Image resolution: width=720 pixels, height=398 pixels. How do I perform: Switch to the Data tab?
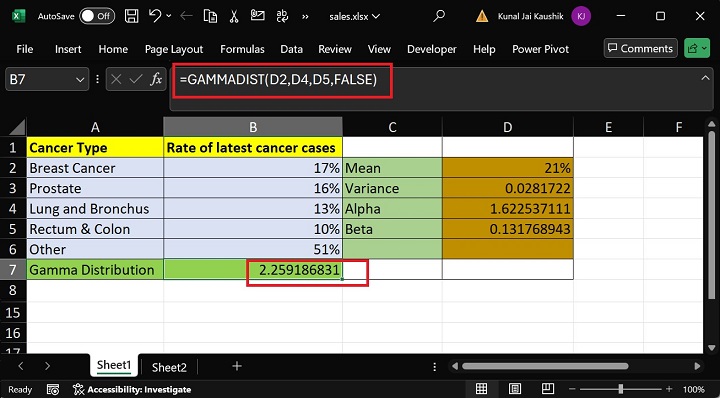point(292,49)
